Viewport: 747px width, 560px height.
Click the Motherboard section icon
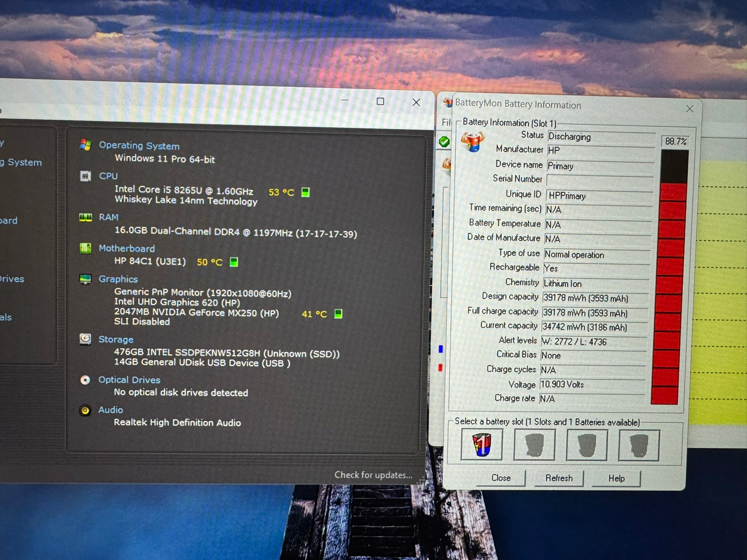[x=85, y=248]
